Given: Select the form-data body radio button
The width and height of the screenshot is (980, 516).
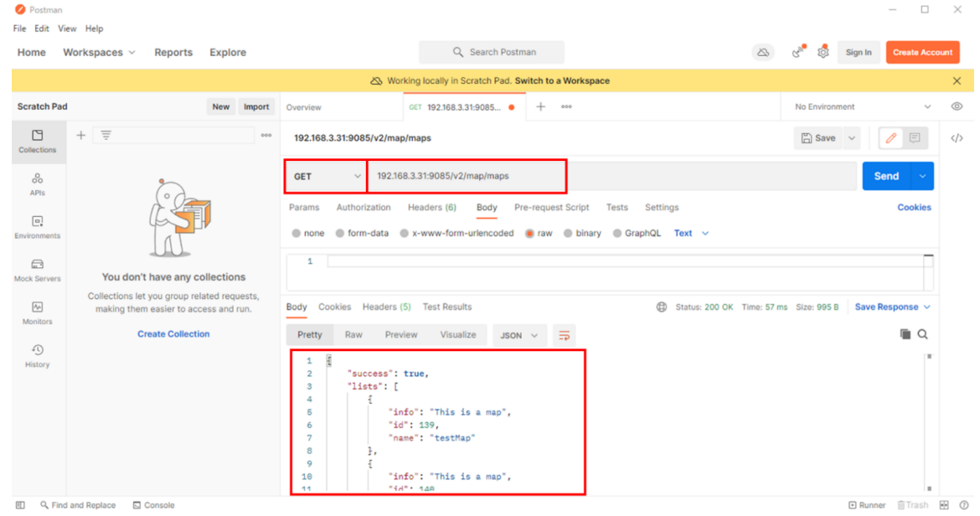Looking at the screenshot, I should click(340, 234).
